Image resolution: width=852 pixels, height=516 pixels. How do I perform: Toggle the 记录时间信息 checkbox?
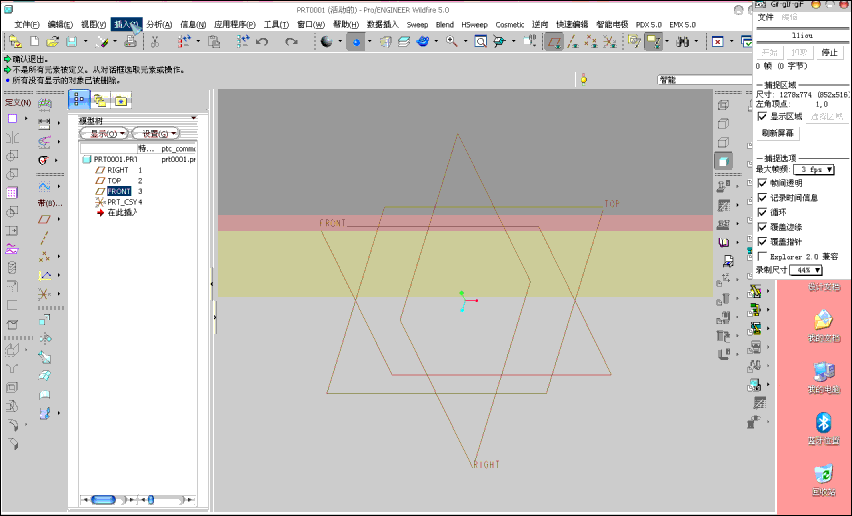coord(762,198)
